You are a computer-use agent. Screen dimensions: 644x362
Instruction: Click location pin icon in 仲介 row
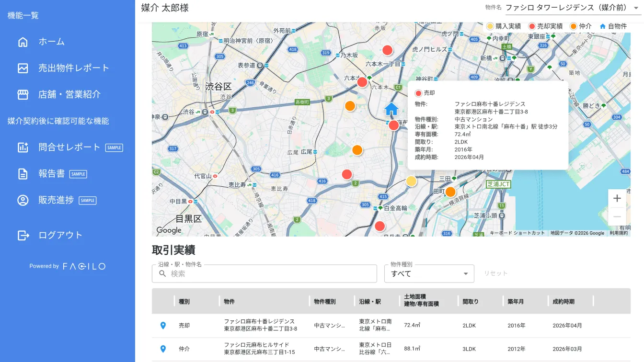coord(163,349)
